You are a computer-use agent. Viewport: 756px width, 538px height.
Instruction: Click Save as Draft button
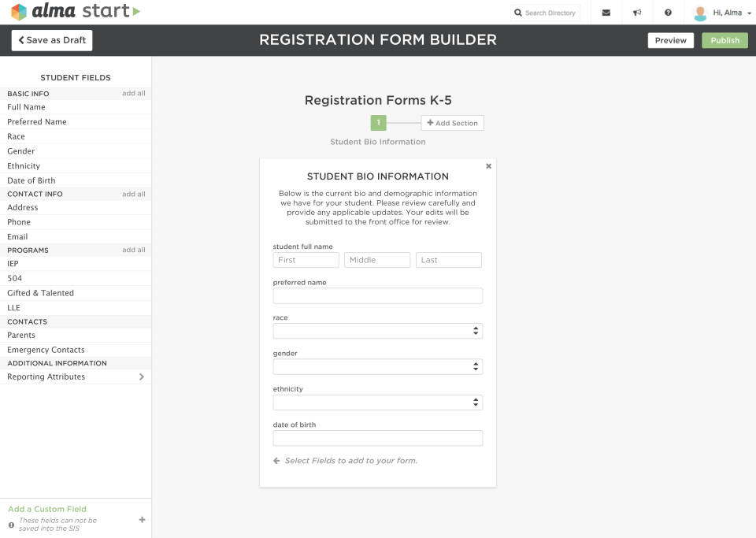[52, 40]
